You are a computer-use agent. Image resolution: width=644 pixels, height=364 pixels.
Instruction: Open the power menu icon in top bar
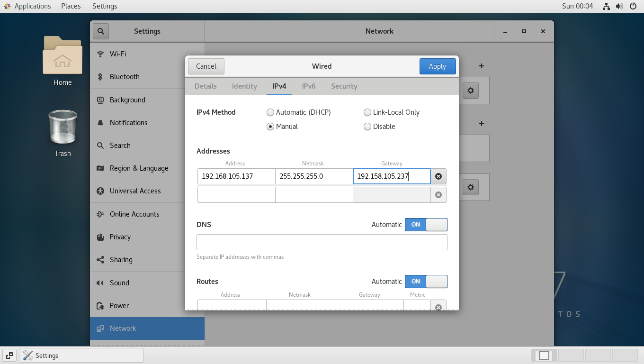(633, 6)
